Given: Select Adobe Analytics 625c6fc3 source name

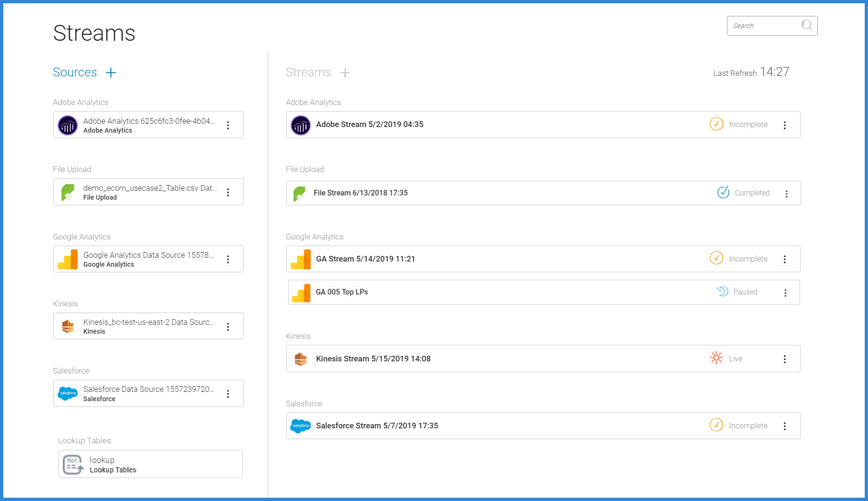Looking at the screenshot, I should (x=149, y=121).
